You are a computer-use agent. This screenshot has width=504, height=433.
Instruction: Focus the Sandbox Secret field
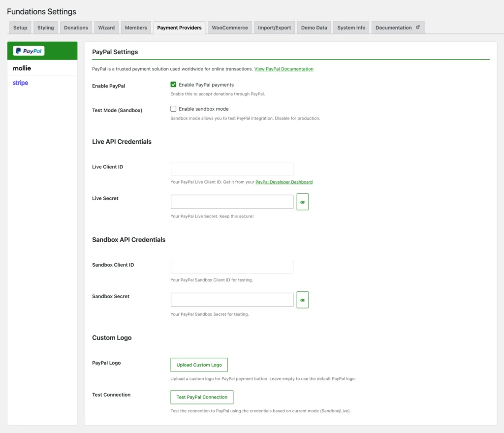(x=232, y=300)
